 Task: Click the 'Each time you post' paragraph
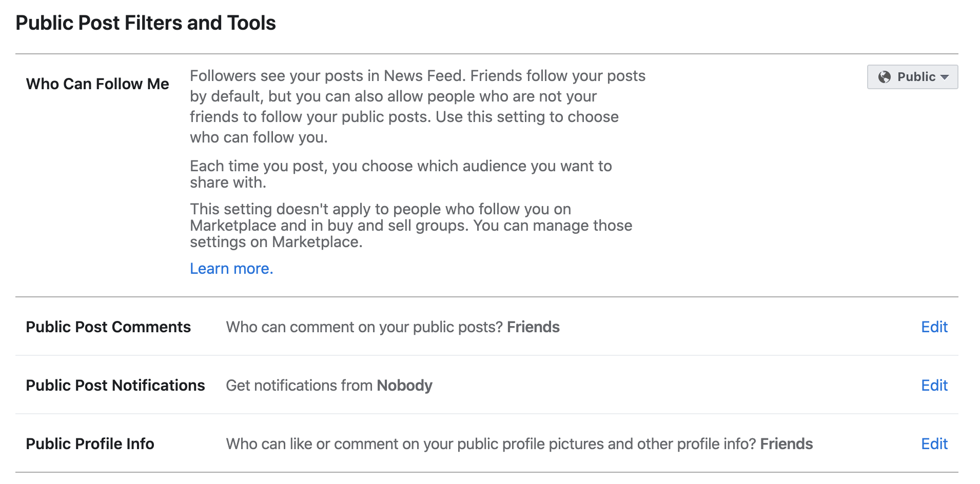pos(401,174)
